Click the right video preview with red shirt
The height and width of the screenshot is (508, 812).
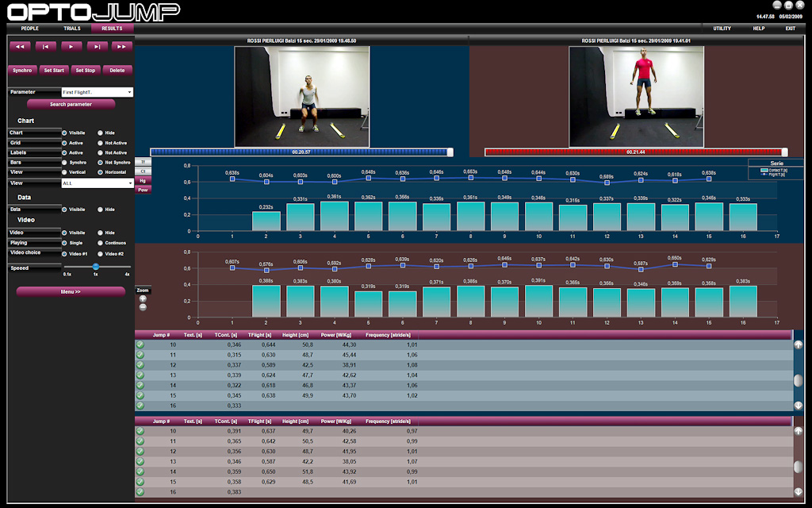click(x=637, y=97)
